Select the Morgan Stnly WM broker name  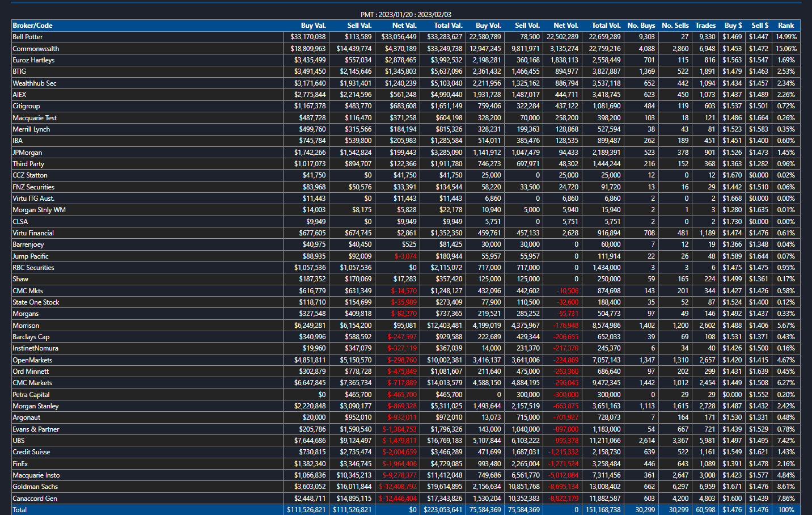pyautogui.click(x=39, y=210)
